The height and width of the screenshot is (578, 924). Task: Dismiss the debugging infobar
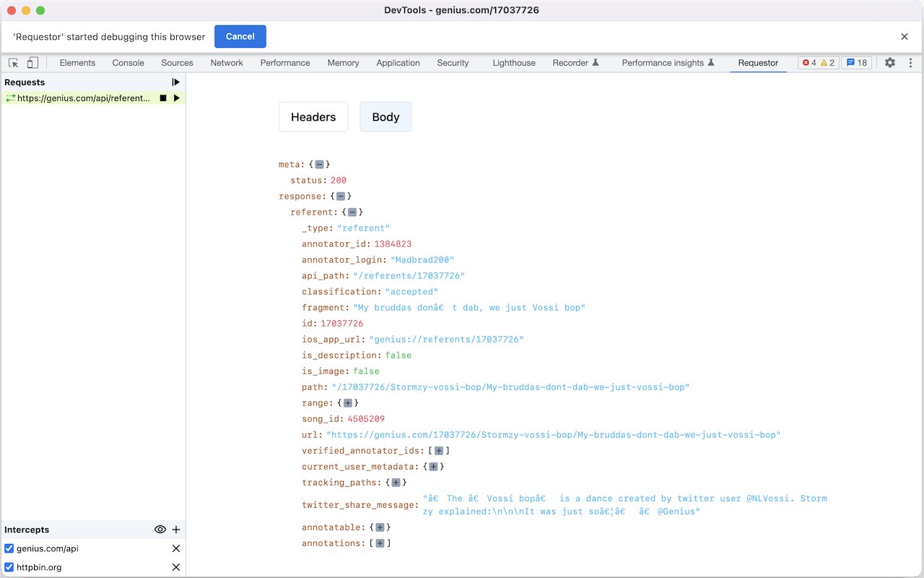click(905, 37)
